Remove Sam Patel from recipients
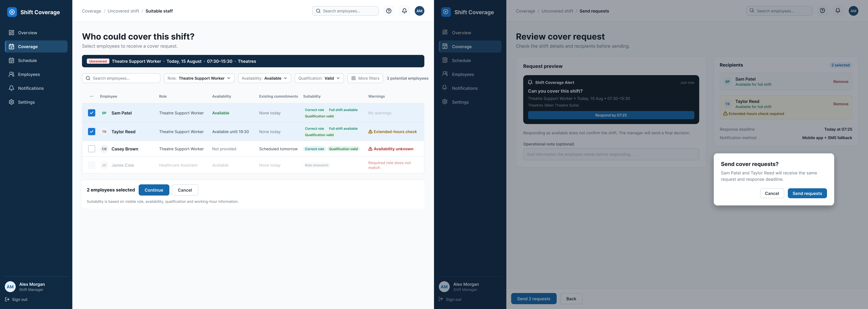868x309 pixels. pos(841,82)
